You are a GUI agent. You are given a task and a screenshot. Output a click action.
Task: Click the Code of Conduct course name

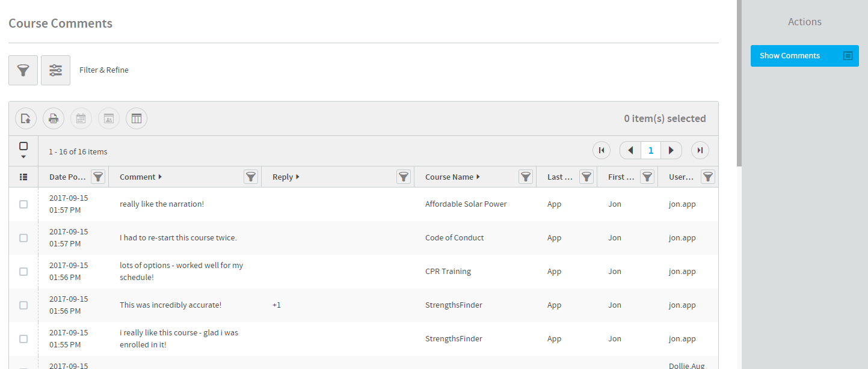click(x=455, y=238)
